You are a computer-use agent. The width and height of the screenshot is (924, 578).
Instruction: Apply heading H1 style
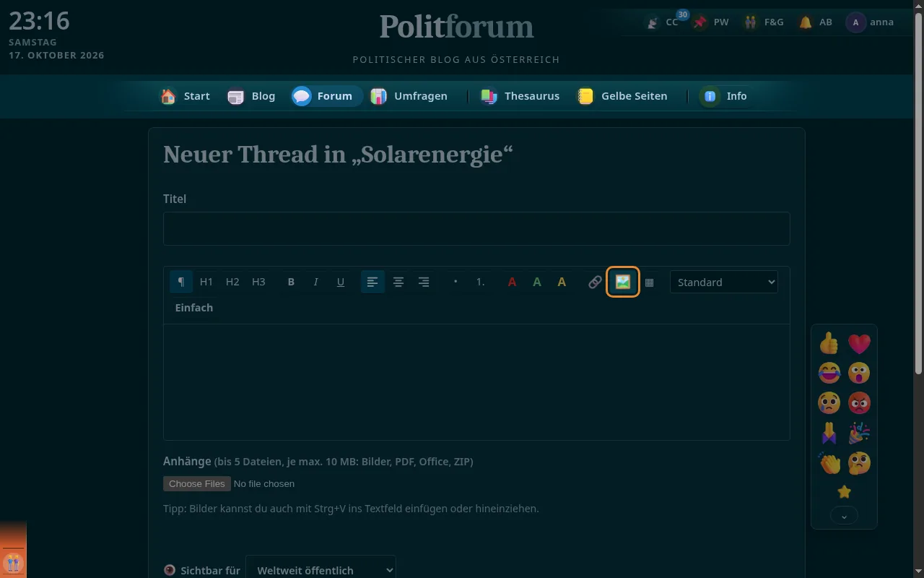click(x=206, y=282)
